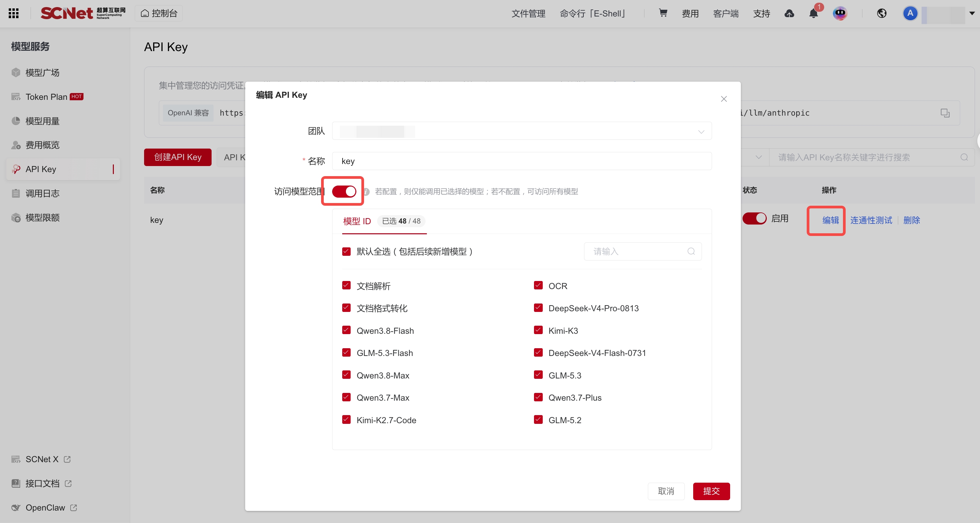Image resolution: width=980 pixels, height=523 pixels.
Task: Uncheck the Qwen3.7-Max checkbox
Action: tap(346, 397)
